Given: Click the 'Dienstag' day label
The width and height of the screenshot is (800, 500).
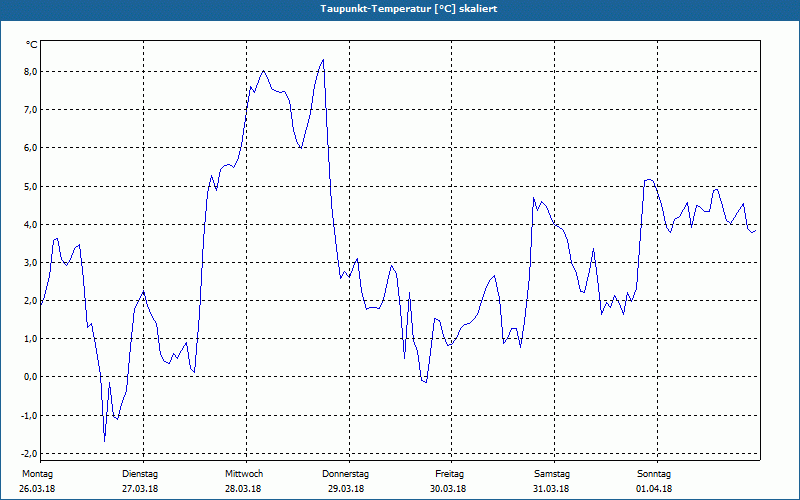Looking at the screenshot, I should [x=140, y=474].
